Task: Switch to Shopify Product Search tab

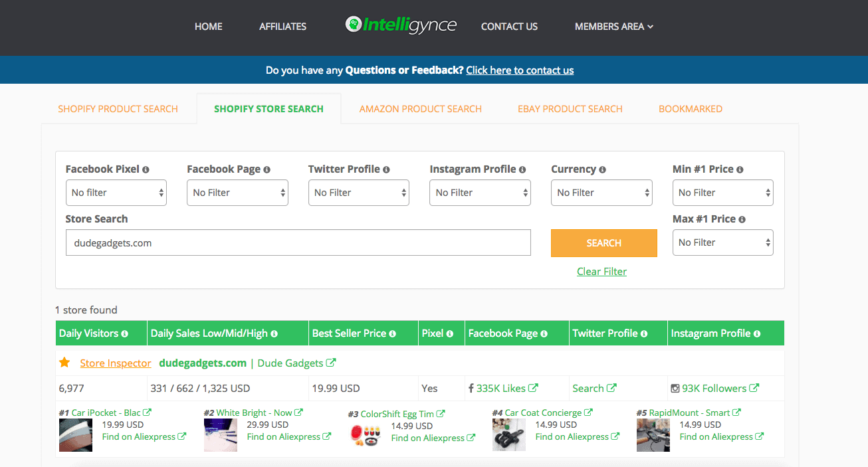Action: pos(118,109)
